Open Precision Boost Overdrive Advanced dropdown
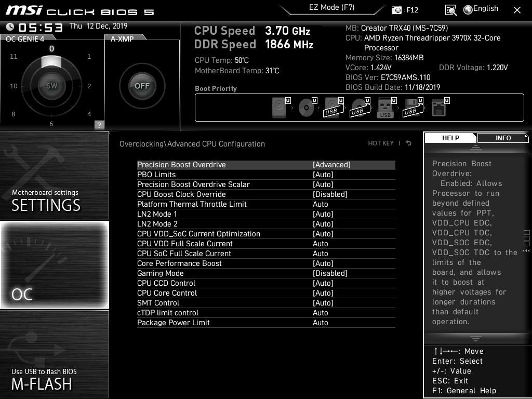Viewport: 532px width, 399px height. click(x=331, y=165)
